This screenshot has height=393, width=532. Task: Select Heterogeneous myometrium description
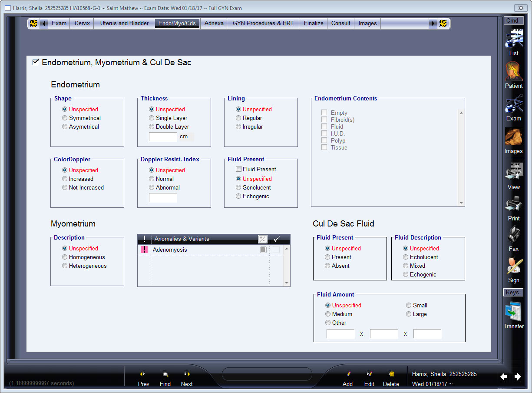(65, 266)
